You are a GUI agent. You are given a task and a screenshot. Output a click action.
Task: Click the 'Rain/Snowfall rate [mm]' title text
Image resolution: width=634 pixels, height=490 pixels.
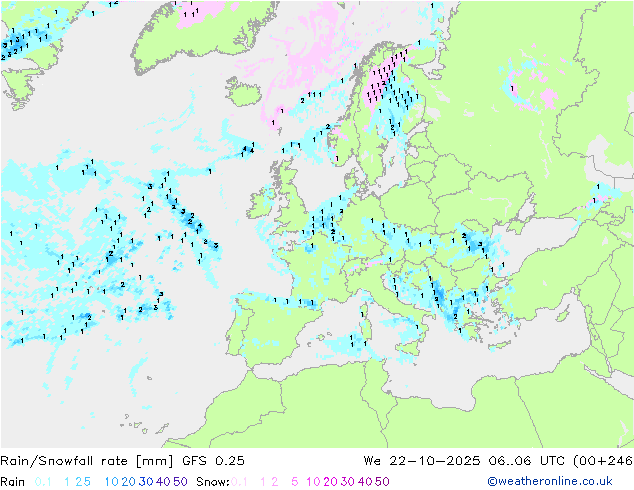[x=87, y=461]
